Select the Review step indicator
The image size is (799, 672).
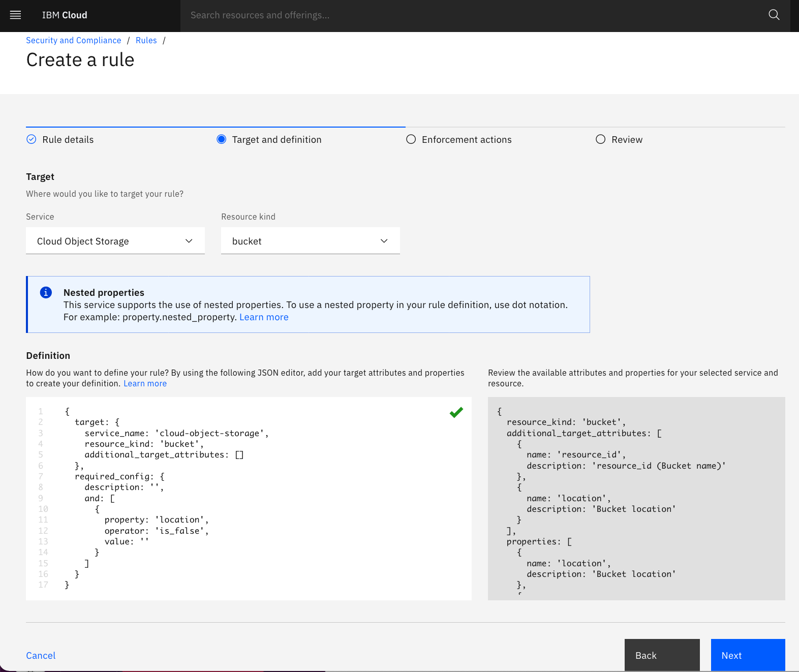point(601,139)
